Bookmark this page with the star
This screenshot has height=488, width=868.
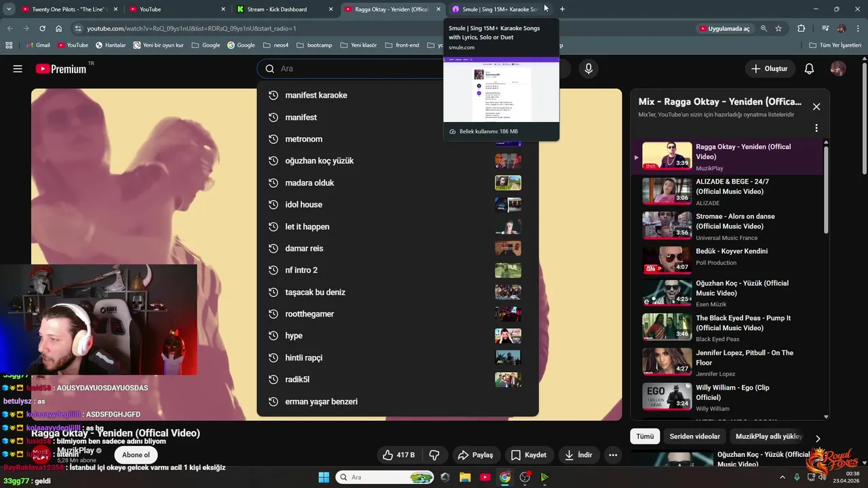click(x=778, y=28)
